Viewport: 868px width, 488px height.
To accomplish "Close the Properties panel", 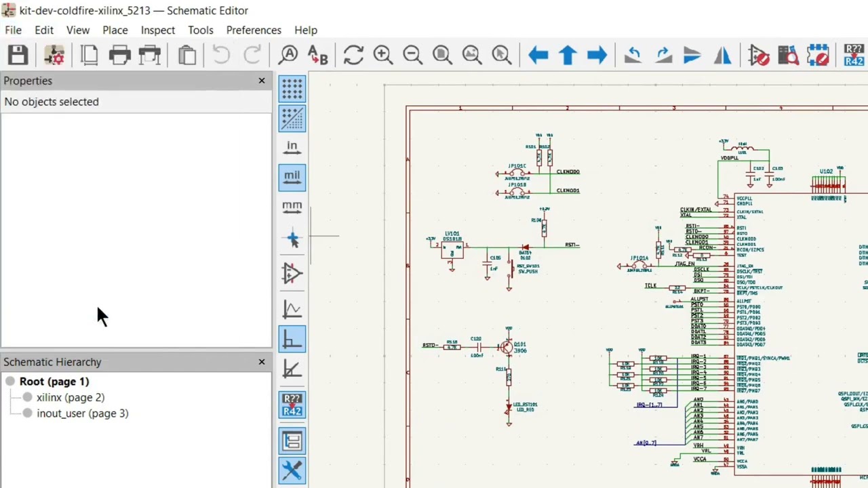I will coord(262,81).
